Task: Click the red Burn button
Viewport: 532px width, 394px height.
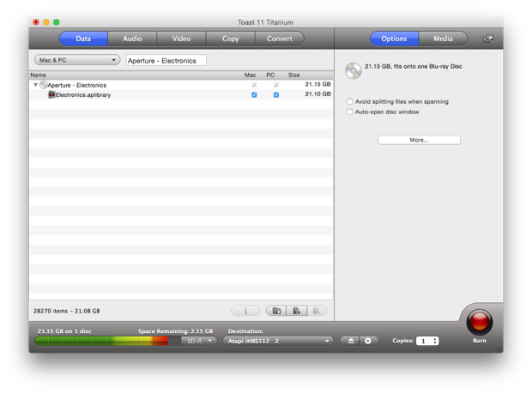Action: click(x=479, y=322)
